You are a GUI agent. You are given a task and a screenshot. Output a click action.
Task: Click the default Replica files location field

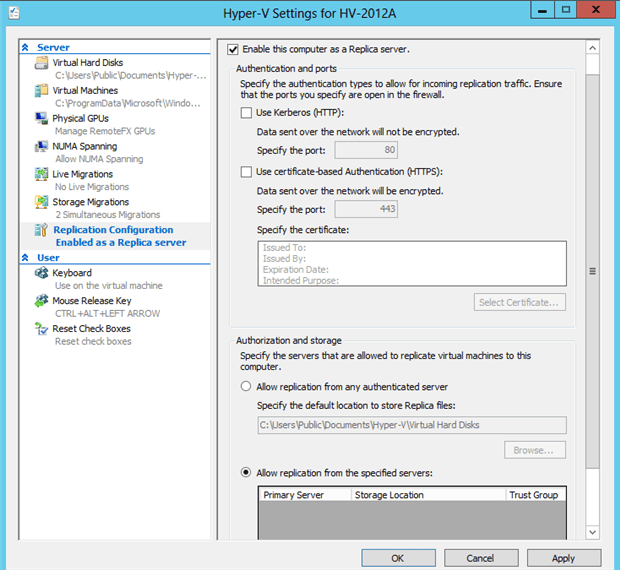(412, 425)
